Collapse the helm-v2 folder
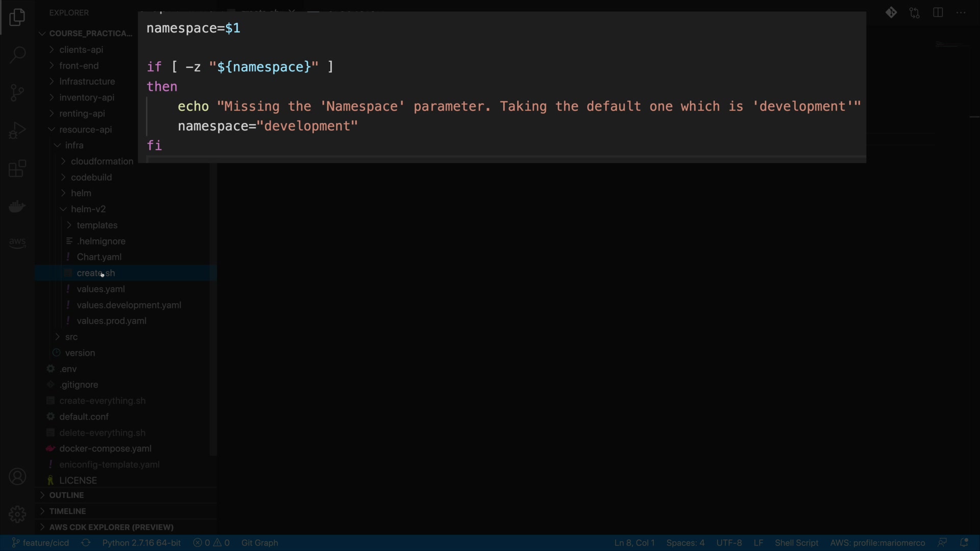 (x=88, y=209)
